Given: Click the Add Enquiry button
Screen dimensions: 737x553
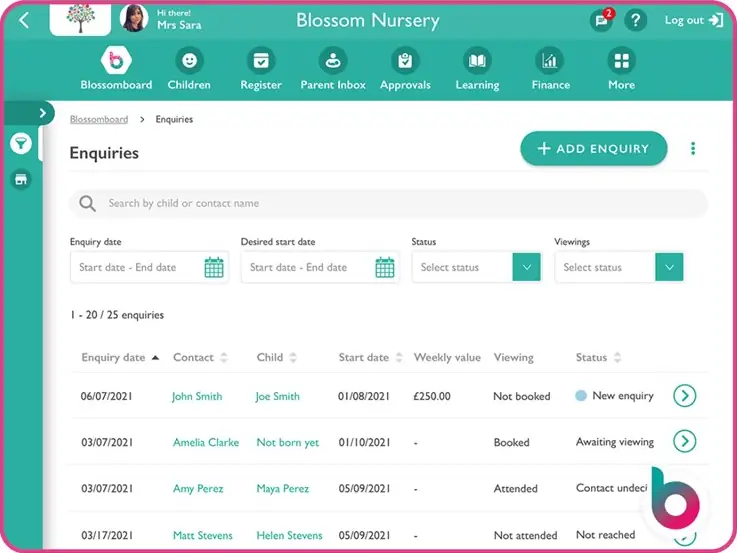Looking at the screenshot, I should click(x=593, y=149).
